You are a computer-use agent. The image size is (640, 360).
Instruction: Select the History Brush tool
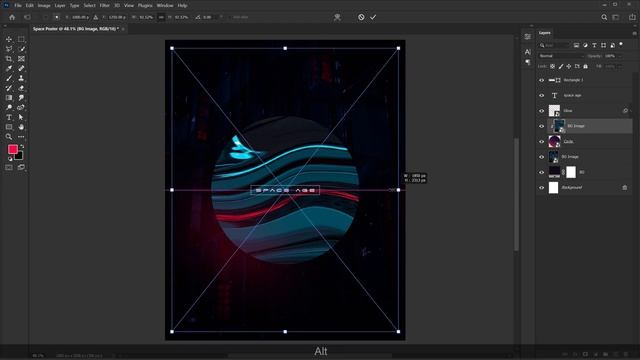click(9, 88)
